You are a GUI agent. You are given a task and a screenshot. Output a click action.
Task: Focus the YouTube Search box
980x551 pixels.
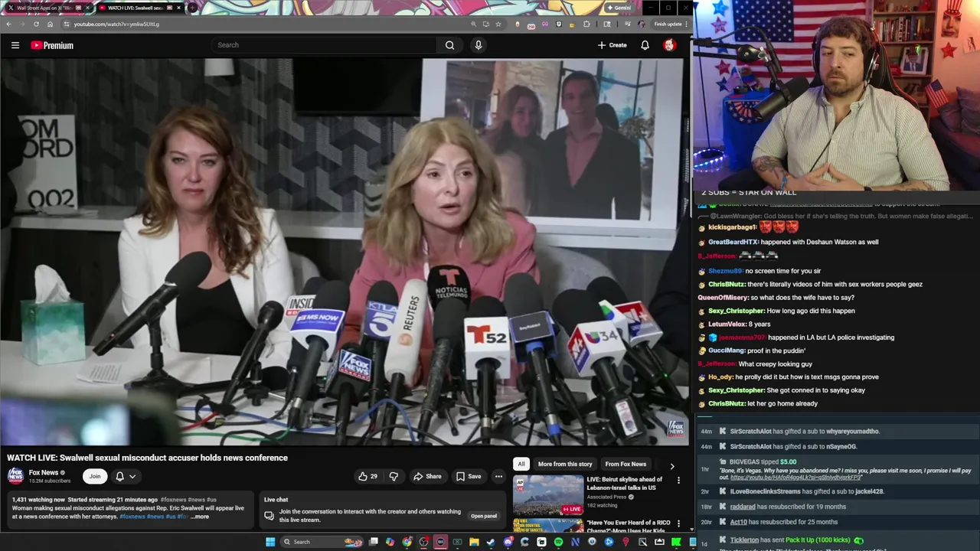(324, 45)
